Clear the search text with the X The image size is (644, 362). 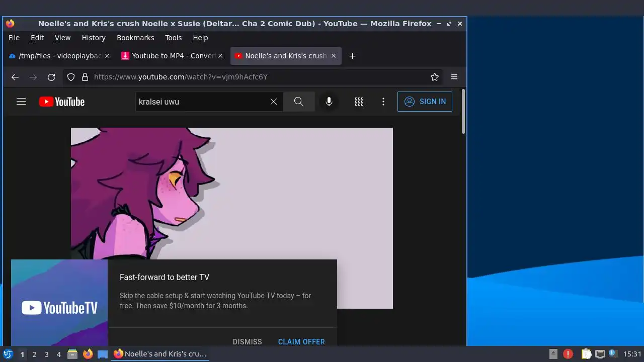(x=274, y=102)
